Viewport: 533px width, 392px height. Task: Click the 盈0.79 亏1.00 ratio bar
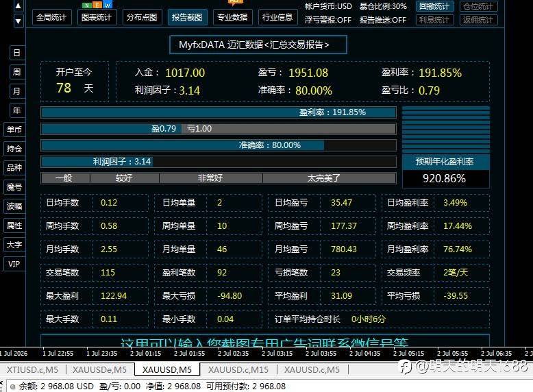tap(219, 129)
